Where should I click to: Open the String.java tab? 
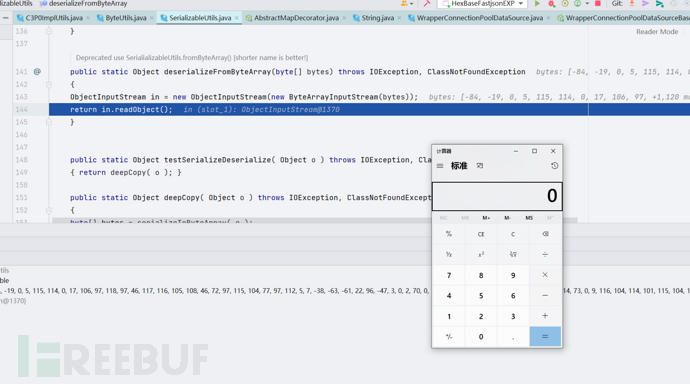(x=377, y=18)
